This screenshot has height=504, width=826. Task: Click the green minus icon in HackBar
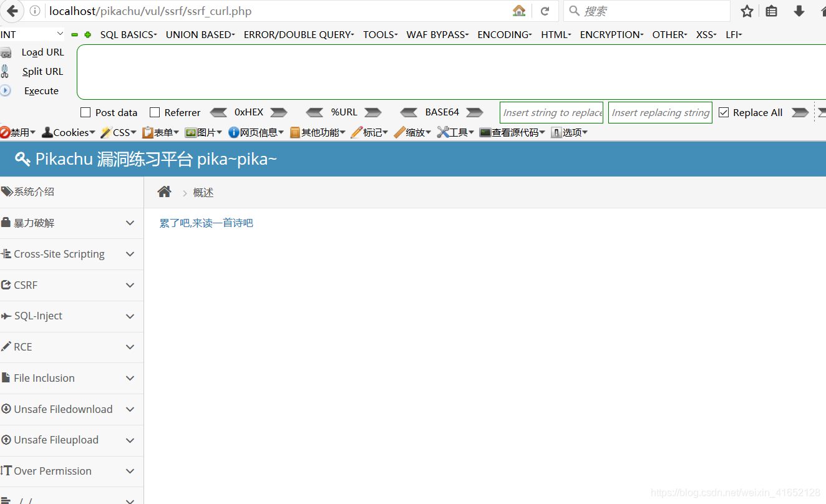coord(75,35)
